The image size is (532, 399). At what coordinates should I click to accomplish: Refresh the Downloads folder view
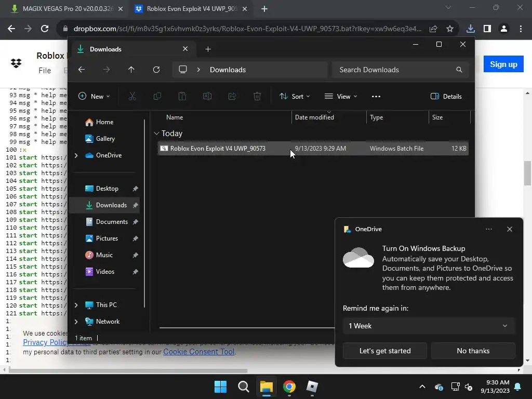click(x=156, y=70)
